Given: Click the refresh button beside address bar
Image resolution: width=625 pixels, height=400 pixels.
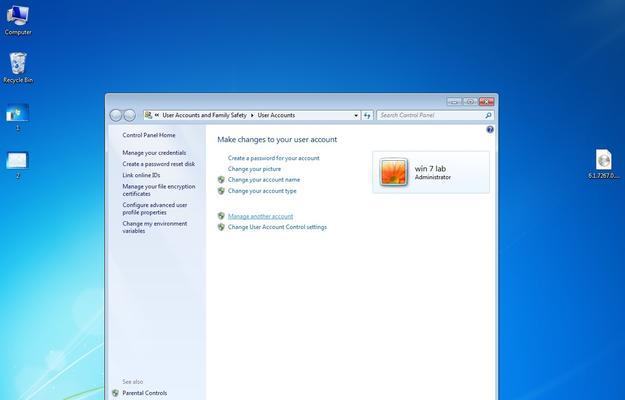Looking at the screenshot, I should pyautogui.click(x=367, y=115).
